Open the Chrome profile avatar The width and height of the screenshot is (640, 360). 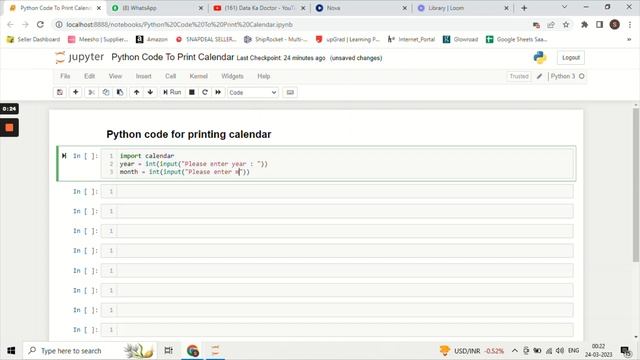(x=615, y=24)
